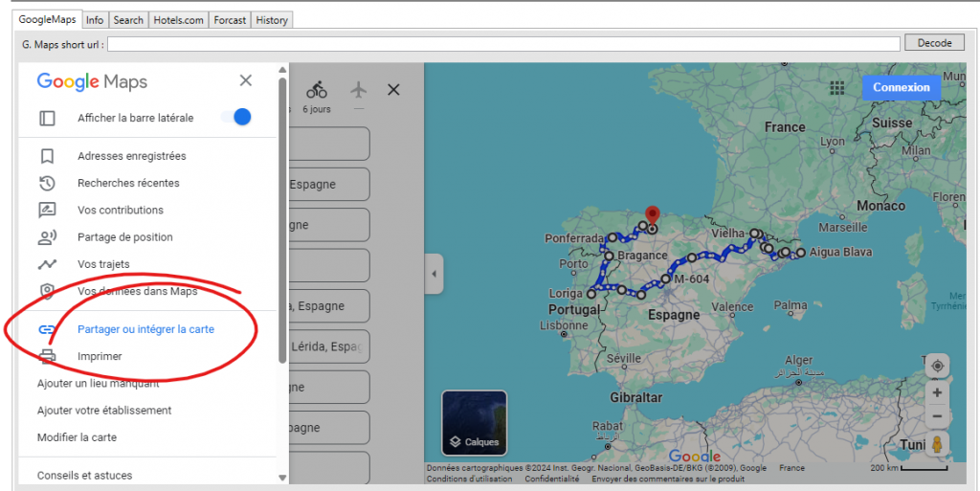Image resolution: width=980 pixels, height=491 pixels.
Task: Click the printer icon
Action: pos(47,356)
